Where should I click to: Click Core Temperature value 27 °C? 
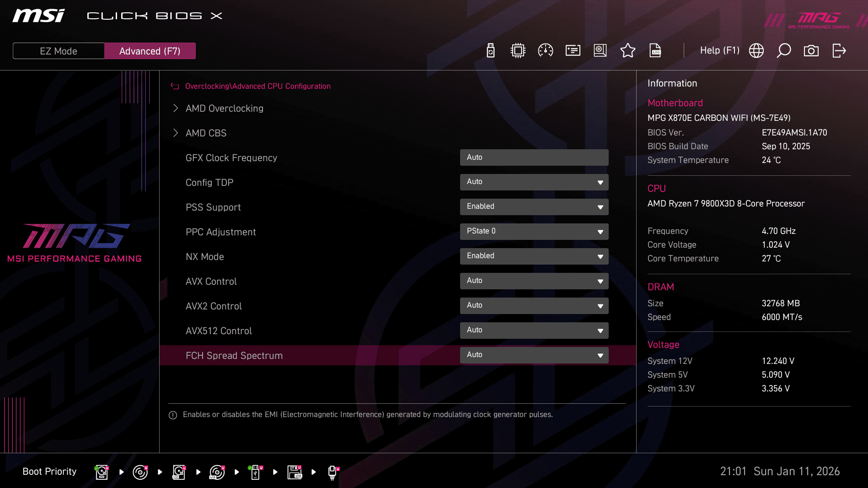[771, 259]
